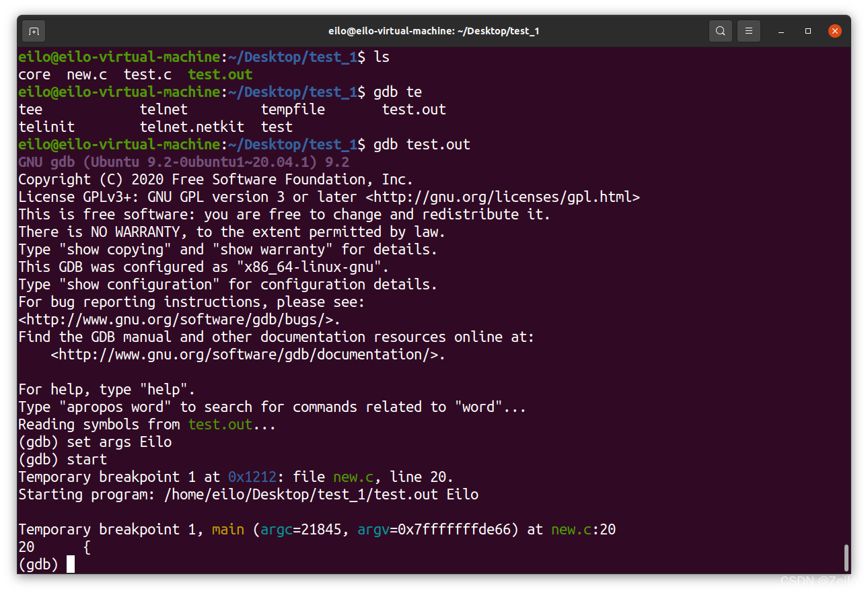The image size is (868, 593).
Task: Click the 'Type "apropos word"' line
Action: click(272, 407)
